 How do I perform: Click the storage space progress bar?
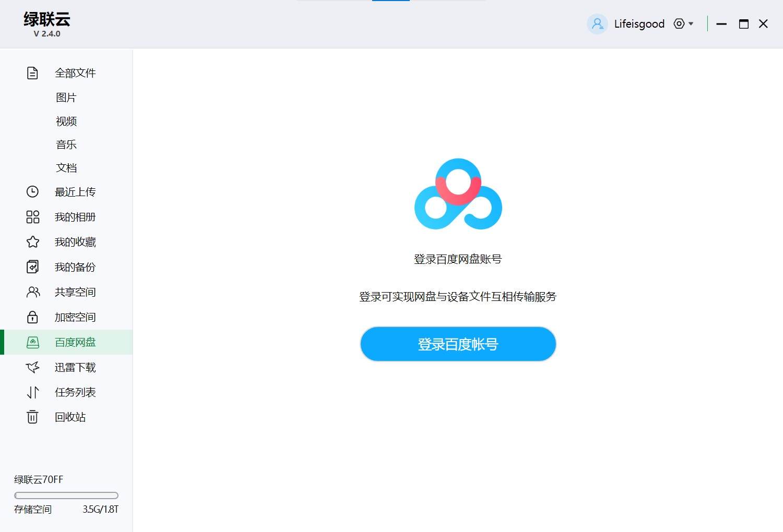66,495
